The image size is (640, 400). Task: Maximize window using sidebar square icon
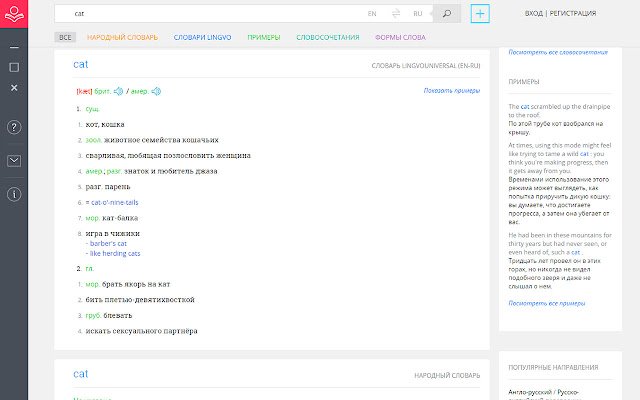(14, 67)
